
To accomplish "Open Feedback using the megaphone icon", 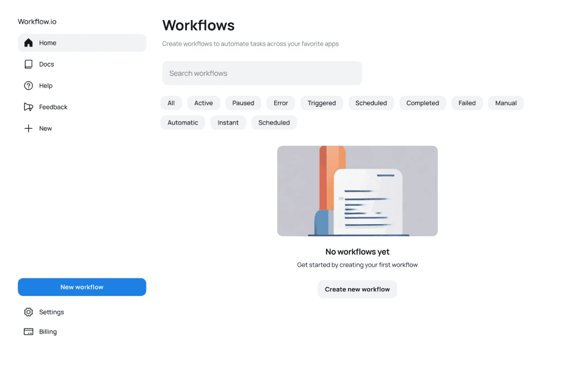I will (x=28, y=107).
